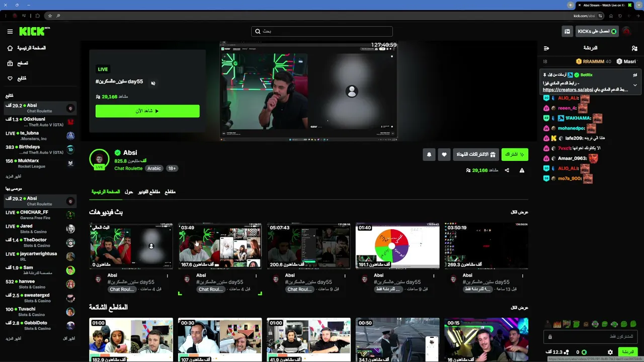Open OOxHusni channel in the sidebar

click(40, 122)
